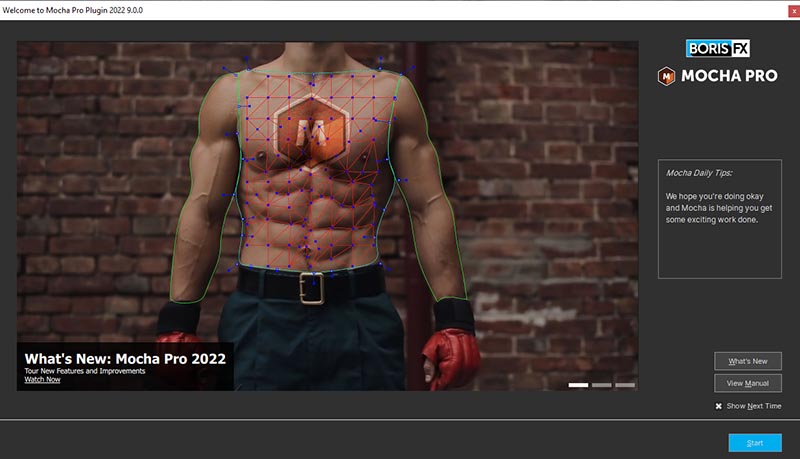Image resolution: width=800 pixels, height=459 pixels.
Task: Select the second banner slide indicator
Action: [x=602, y=385]
